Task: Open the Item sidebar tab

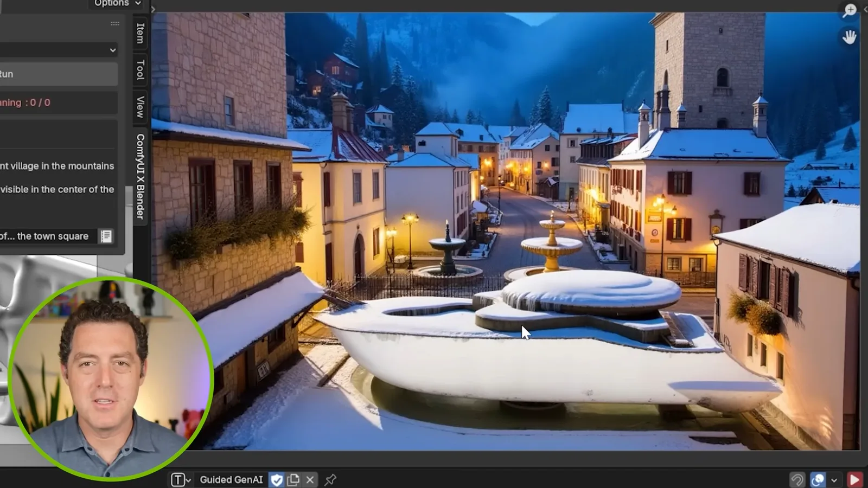Action: click(141, 33)
